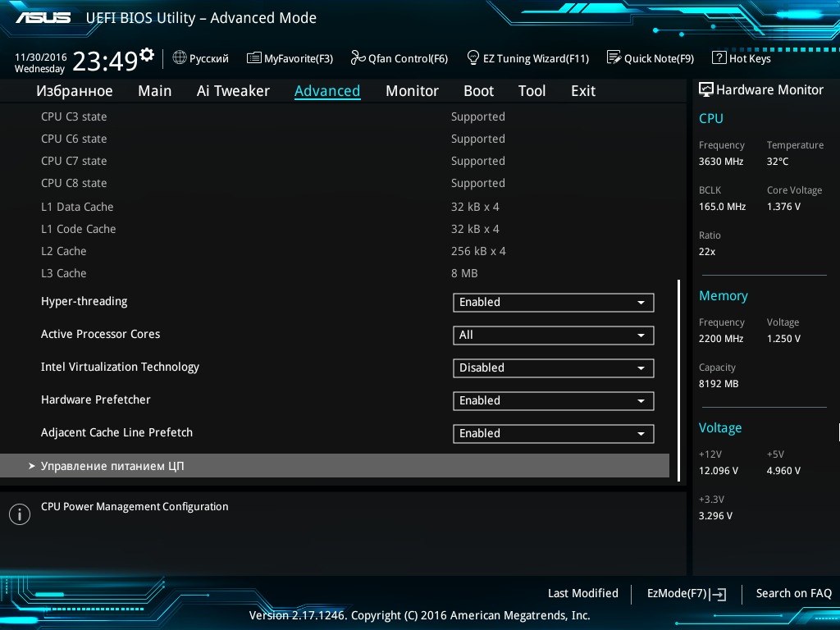This screenshot has width=840, height=630.
Task: Click the +3.3V reading 3.296 V
Action: pyautogui.click(x=715, y=515)
